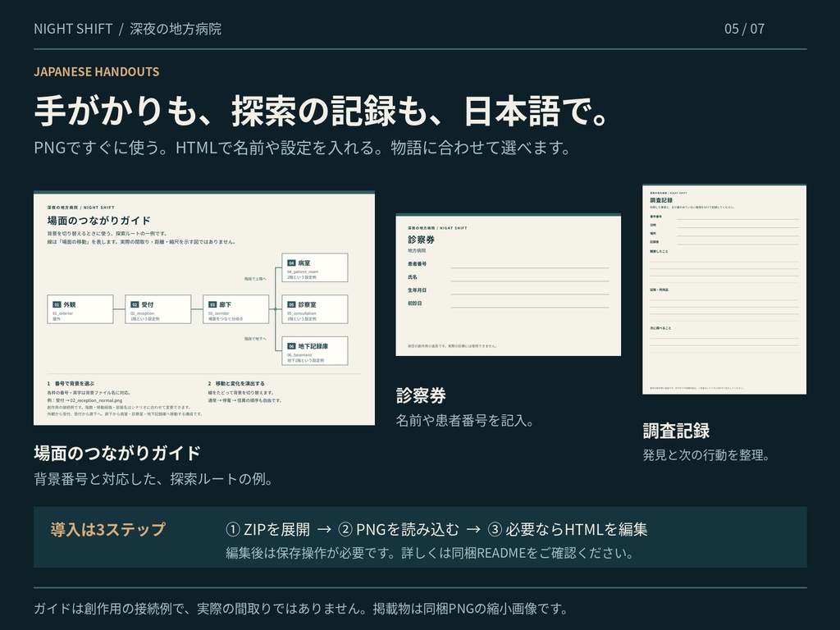Click the page number 05 / 07
The height and width of the screenshot is (630, 840).
click(x=744, y=29)
